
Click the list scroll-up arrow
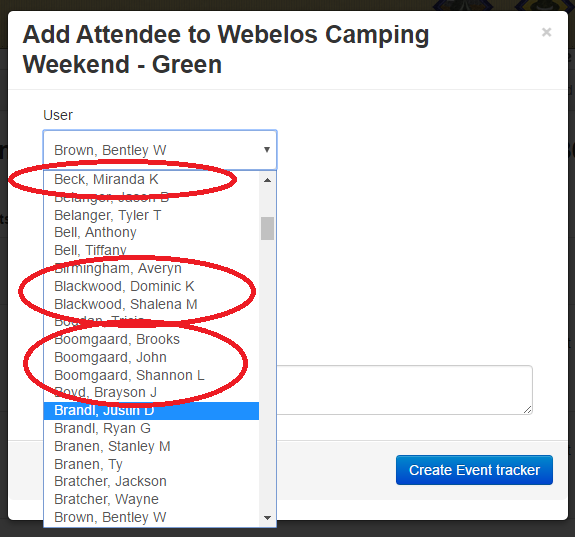(x=267, y=180)
